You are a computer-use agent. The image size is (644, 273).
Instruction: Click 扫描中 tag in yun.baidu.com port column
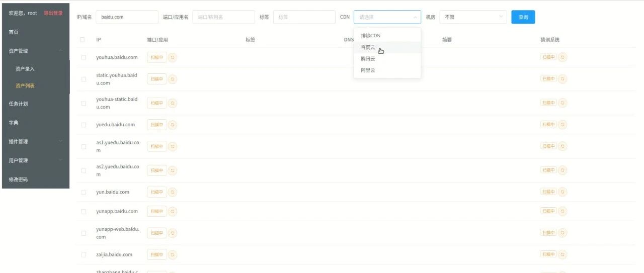(157, 192)
